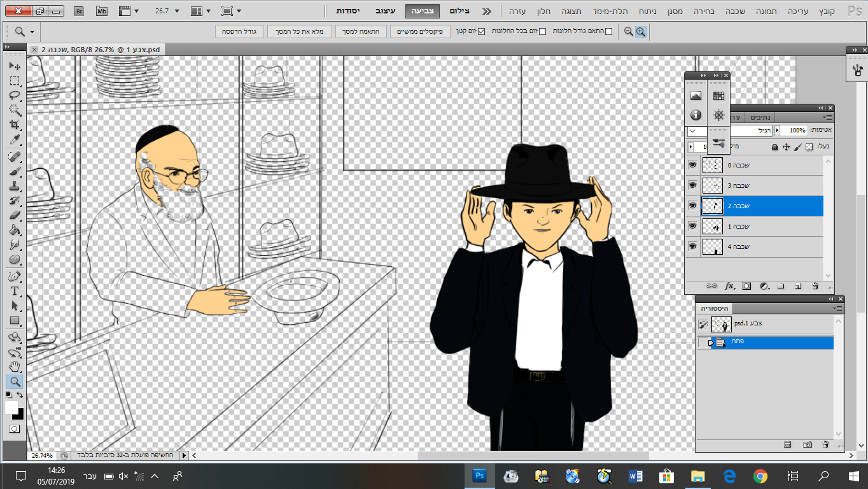Screen dimensions: 868x489
Task: Click the מלא את כל המסך button
Action: [300, 31]
